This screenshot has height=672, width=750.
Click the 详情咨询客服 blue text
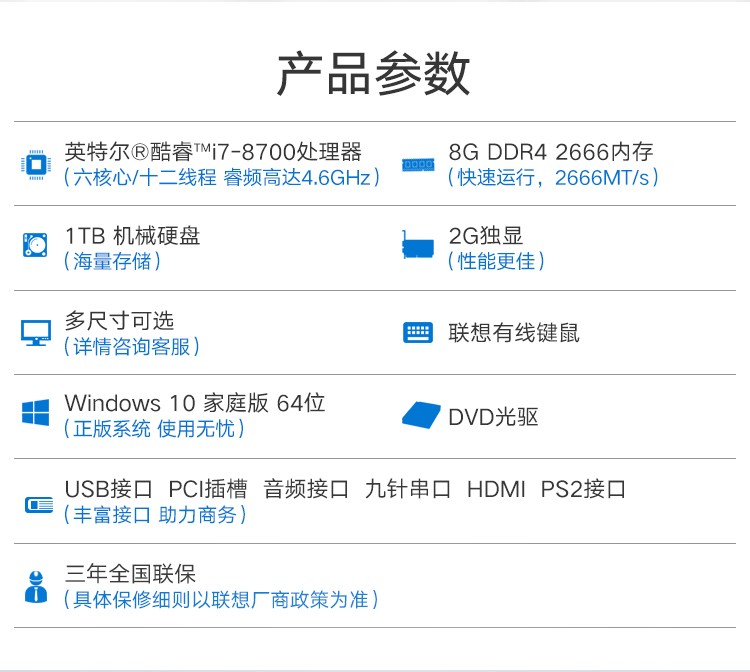pos(132,346)
